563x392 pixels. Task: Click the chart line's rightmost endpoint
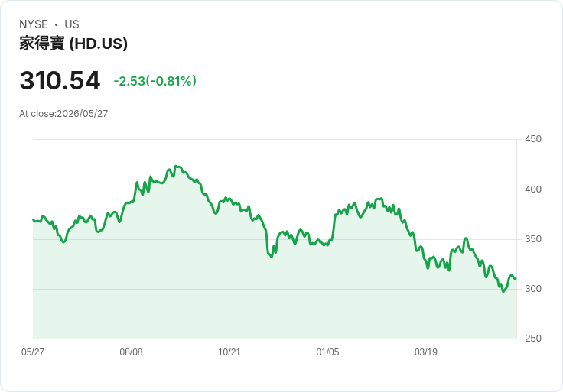pyautogui.click(x=516, y=279)
